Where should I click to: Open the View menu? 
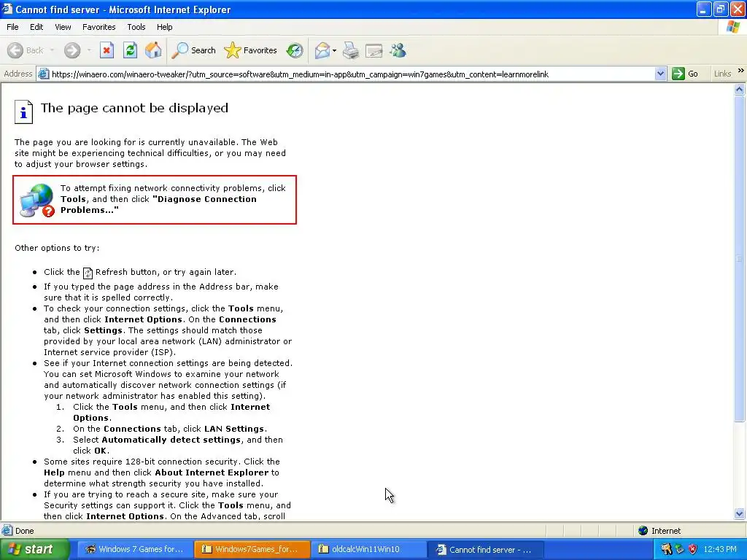[63, 27]
